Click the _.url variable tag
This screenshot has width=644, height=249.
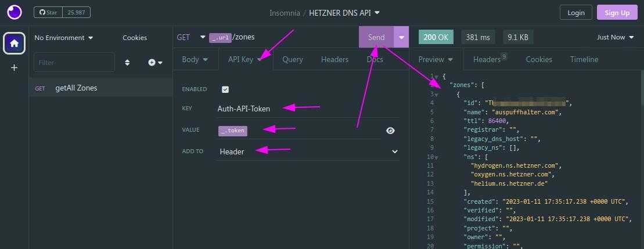click(220, 37)
